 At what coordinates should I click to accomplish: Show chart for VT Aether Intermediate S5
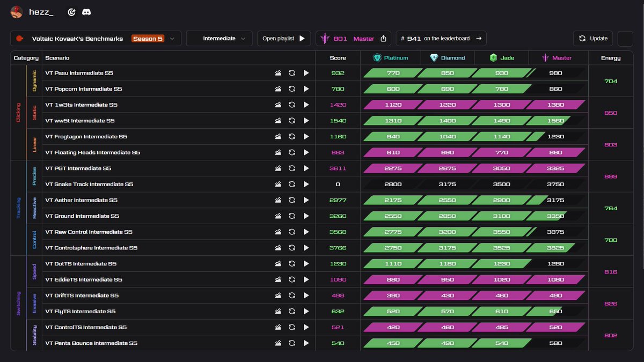coord(278,200)
